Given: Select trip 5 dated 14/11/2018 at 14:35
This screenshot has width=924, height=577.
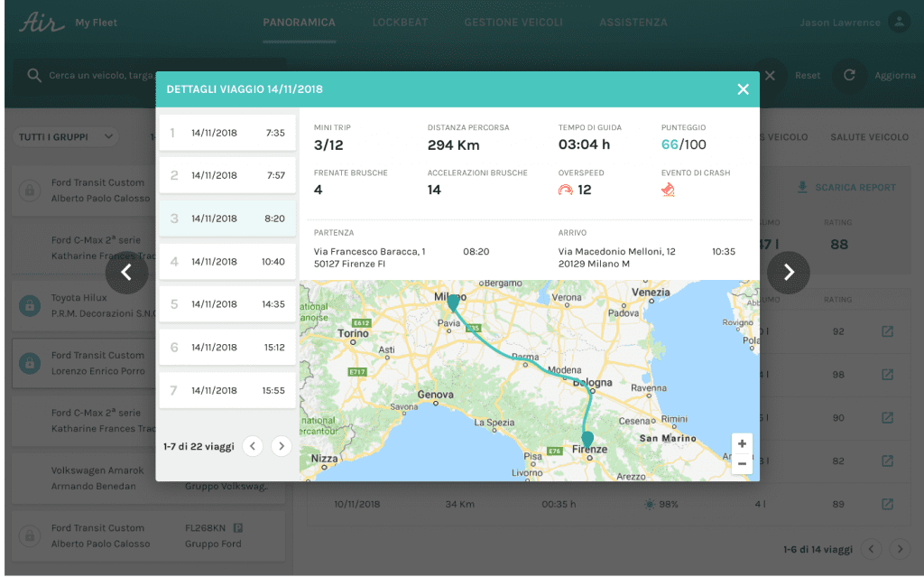Looking at the screenshot, I should 227,304.
